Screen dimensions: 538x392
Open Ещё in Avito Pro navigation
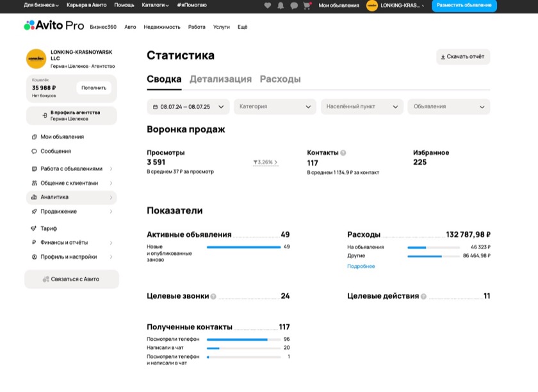click(x=243, y=27)
